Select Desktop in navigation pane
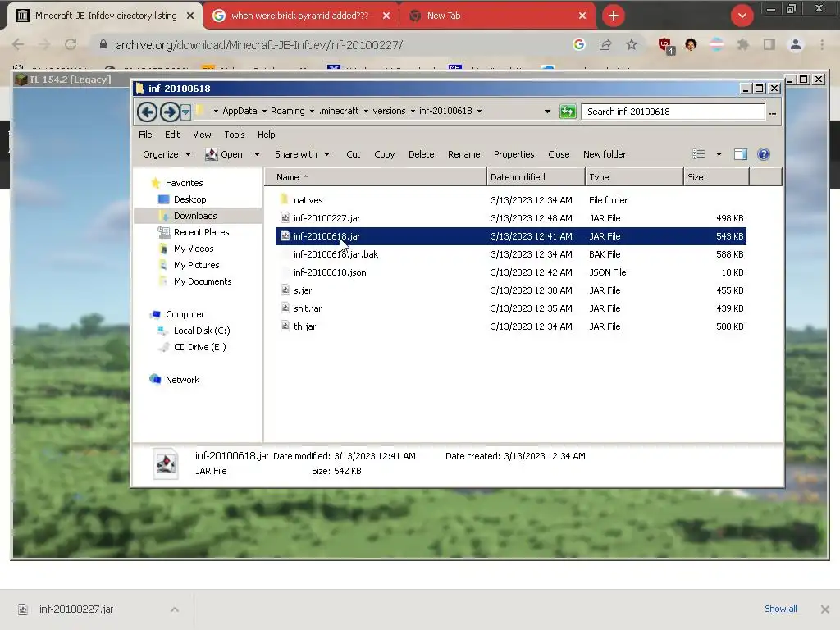 click(x=189, y=199)
